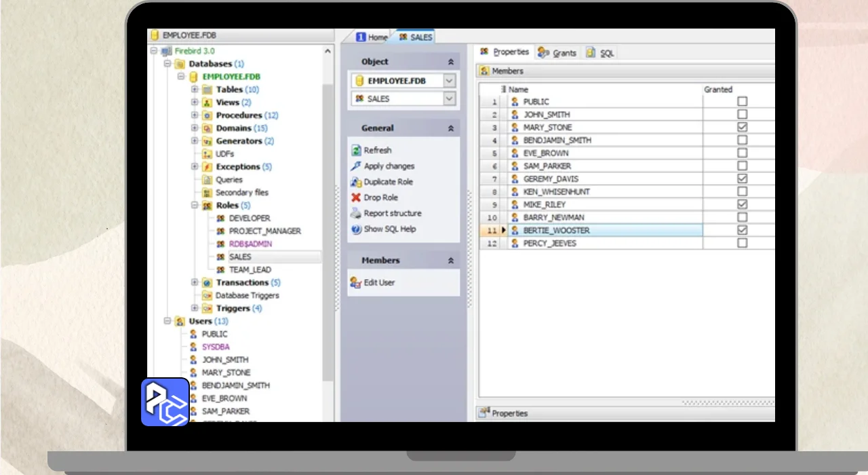This screenshot has width=868, height=475.
Task: Open the Home tab
Action: pos(372,37)
